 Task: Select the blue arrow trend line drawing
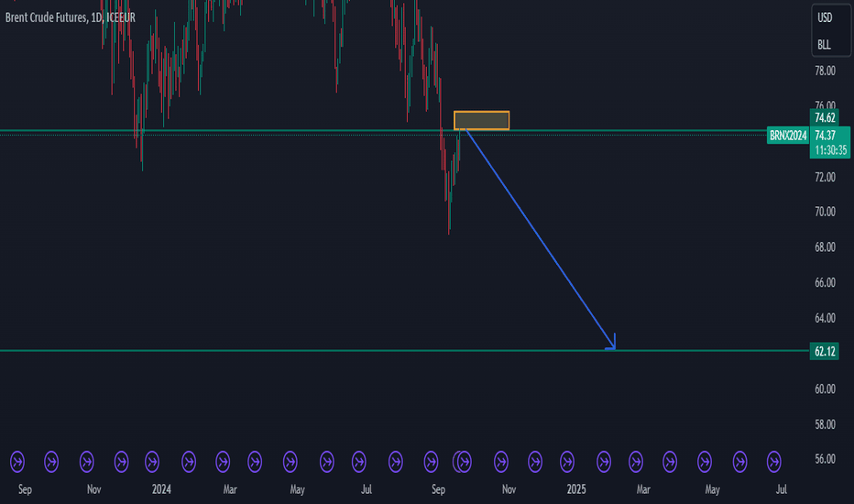541,240
